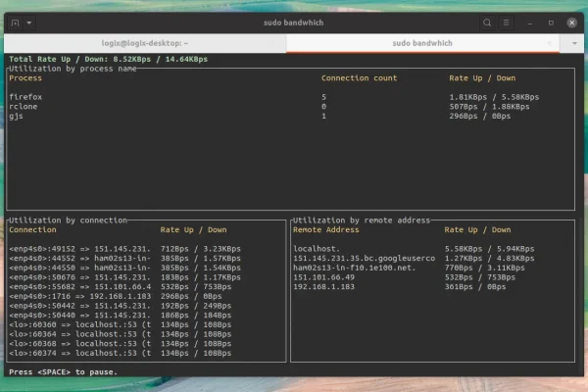Select connection enp4s0:44552 row
The image size is (588, 392).
pos(124,259)
